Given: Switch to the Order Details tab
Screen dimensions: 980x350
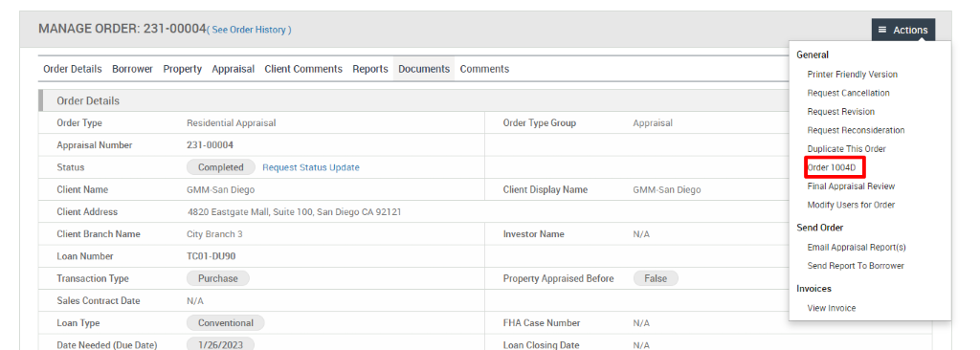Looking at the screenshot, I should [73, 69].
